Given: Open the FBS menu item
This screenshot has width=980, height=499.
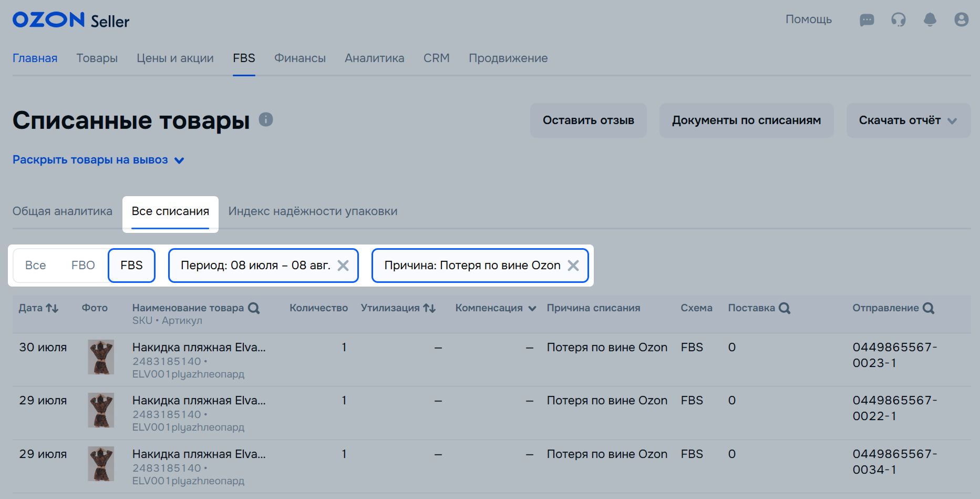Looking at the screenshot, I should click(244, 58).
